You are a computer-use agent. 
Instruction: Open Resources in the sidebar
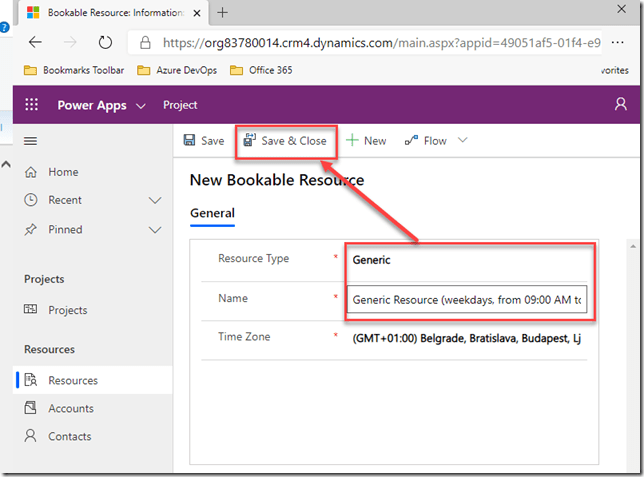(x=73, y=380)
